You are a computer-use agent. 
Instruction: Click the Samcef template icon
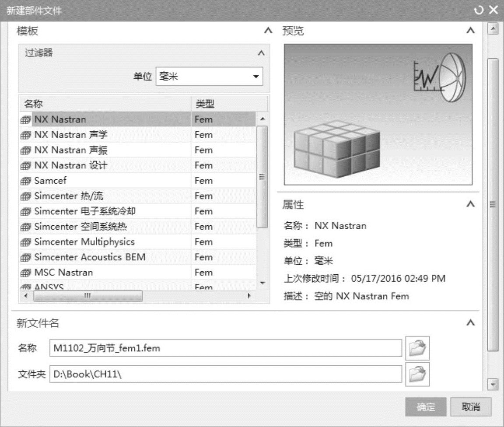26,181
